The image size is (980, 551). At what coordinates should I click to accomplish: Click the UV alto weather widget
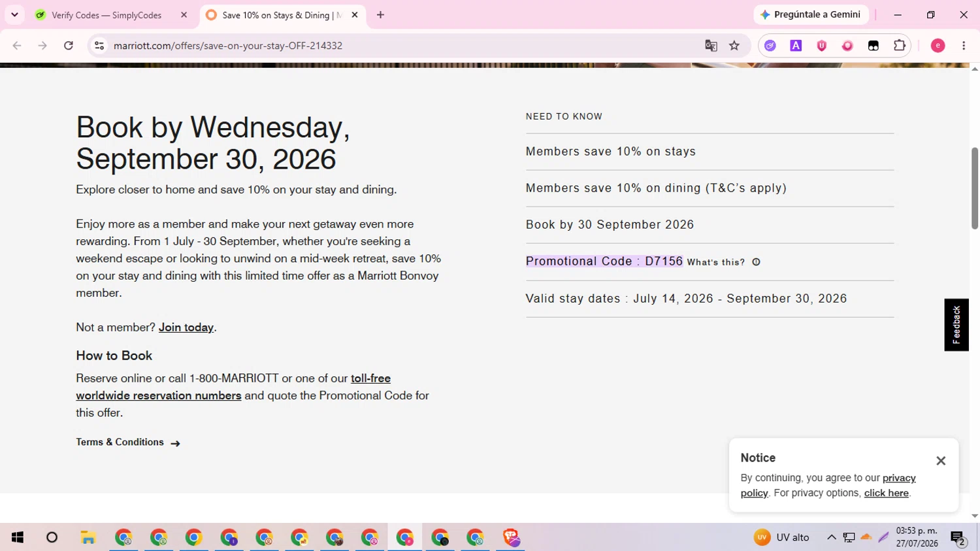(x=781, y=537)
